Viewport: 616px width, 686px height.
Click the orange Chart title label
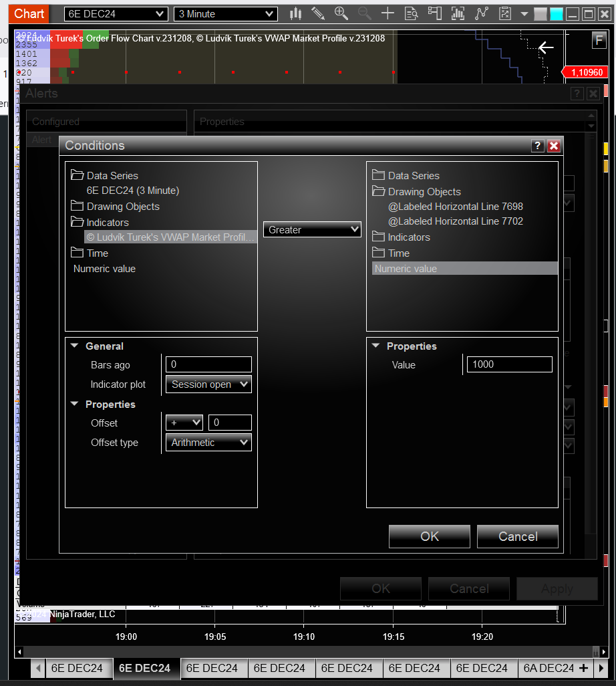(29, 14)
